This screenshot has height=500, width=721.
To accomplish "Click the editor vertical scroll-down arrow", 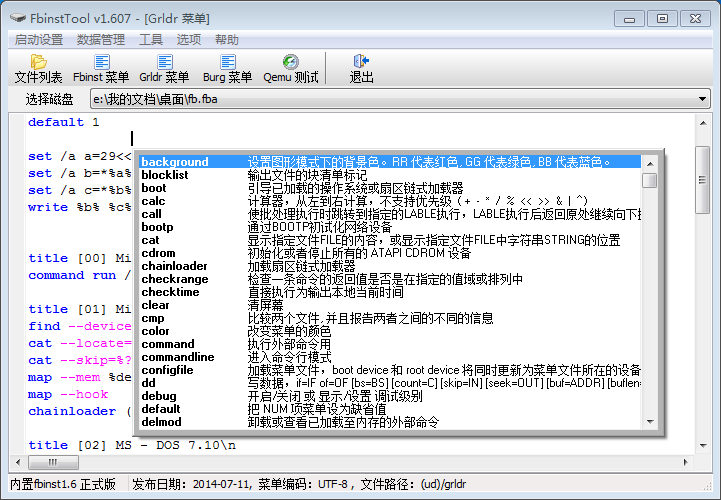I will (x=703, y=445).
